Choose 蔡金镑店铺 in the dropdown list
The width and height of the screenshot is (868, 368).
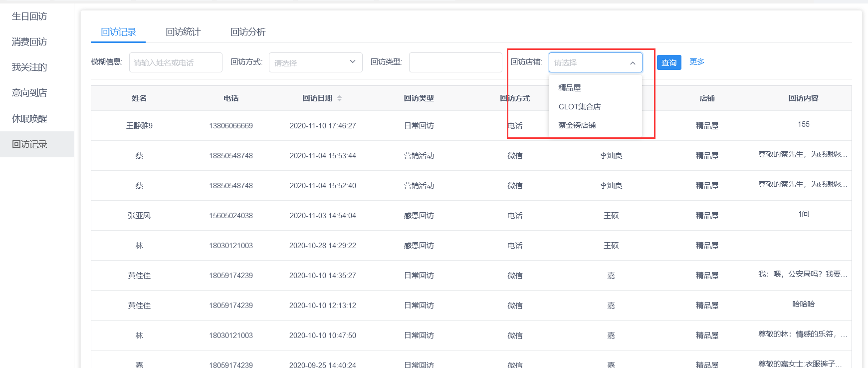(577, 125)
